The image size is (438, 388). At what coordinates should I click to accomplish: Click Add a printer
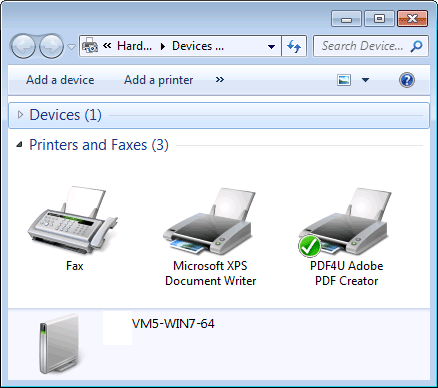point(159,80)
